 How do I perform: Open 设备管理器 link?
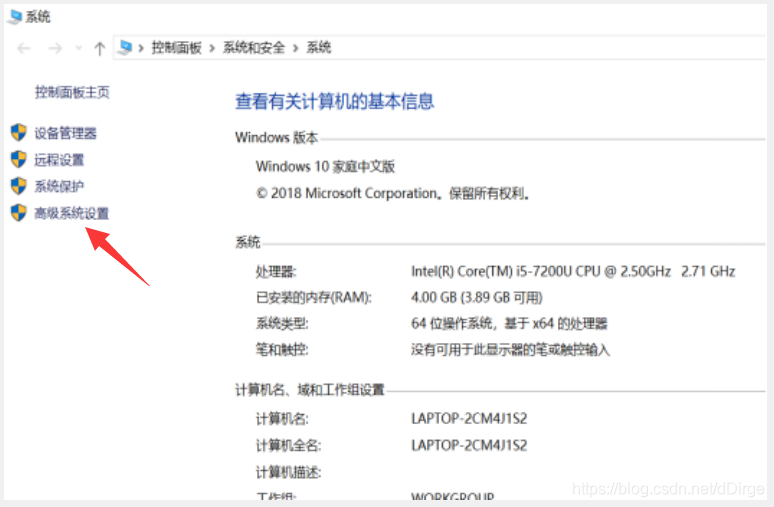65,133
